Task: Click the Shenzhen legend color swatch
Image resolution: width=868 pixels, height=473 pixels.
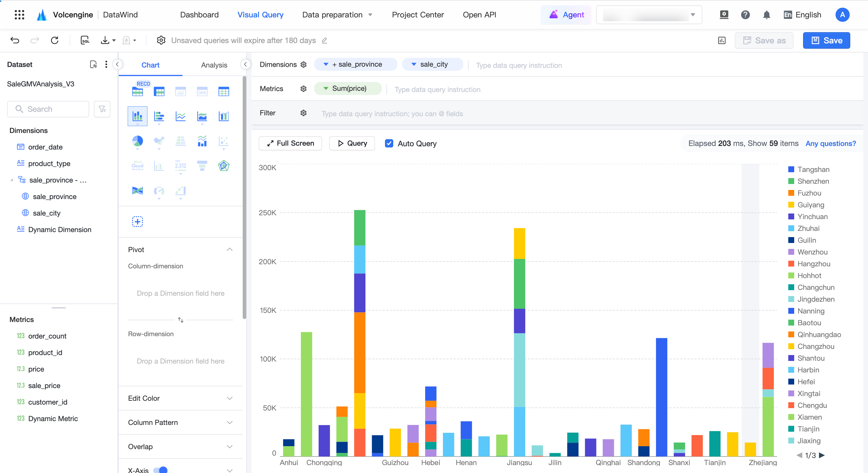Action: coord(791,181)
